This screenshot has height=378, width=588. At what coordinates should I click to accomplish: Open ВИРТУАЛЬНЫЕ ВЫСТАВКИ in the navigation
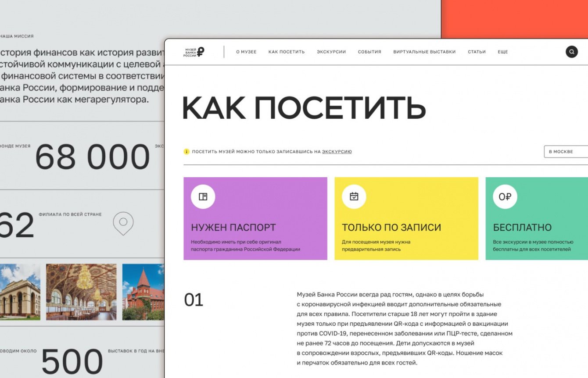(424, 52)
